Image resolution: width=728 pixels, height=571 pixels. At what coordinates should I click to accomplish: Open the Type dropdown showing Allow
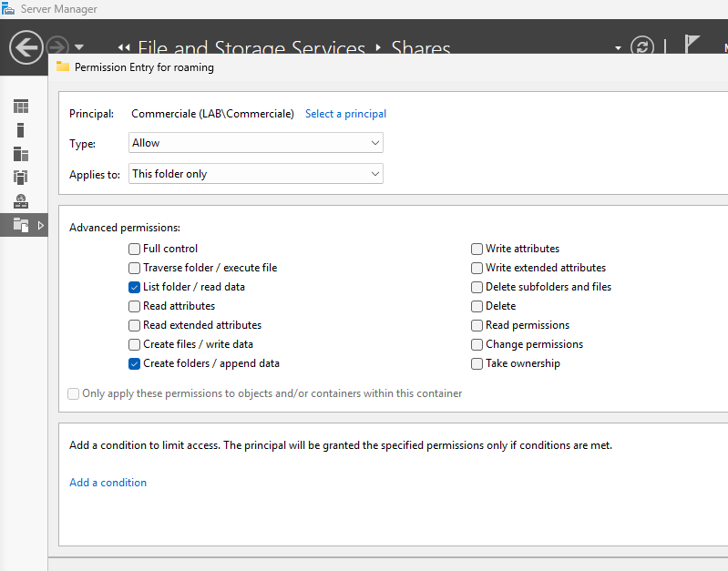pyautogui.click(x=255, y=143)
